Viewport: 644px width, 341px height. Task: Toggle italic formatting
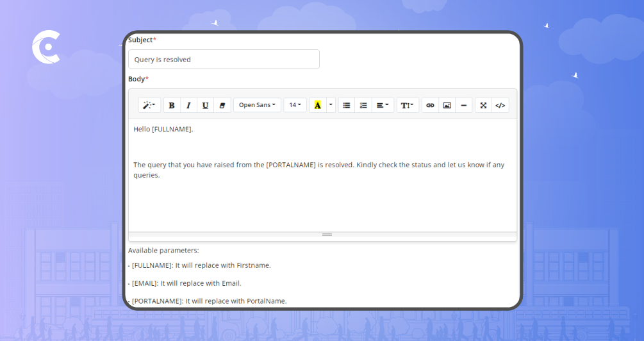click(x=188, y=105)
